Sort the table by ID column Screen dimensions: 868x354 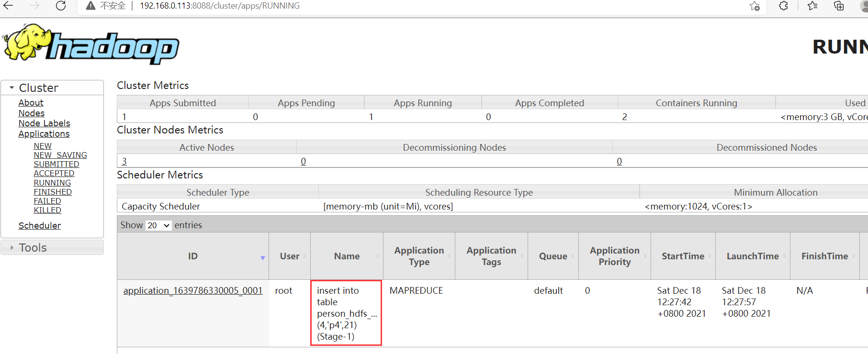pyautogui.click(x=193, y=256)
